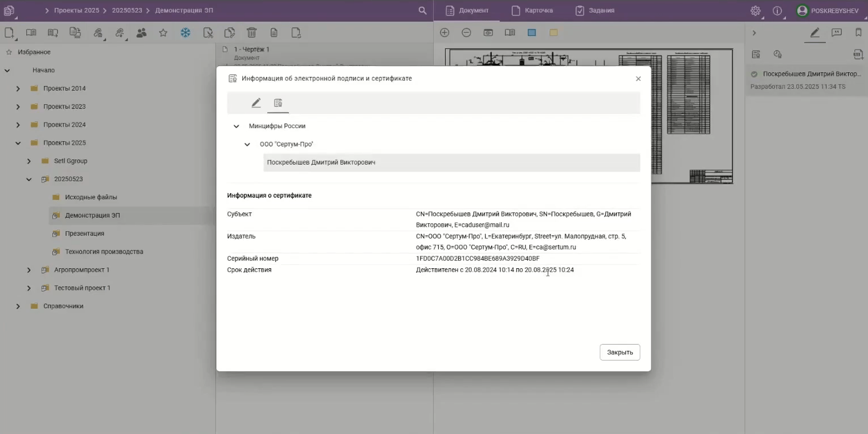Click the star favorites icon in toolbar
868x434 pixels.
(x=163, y=33)
